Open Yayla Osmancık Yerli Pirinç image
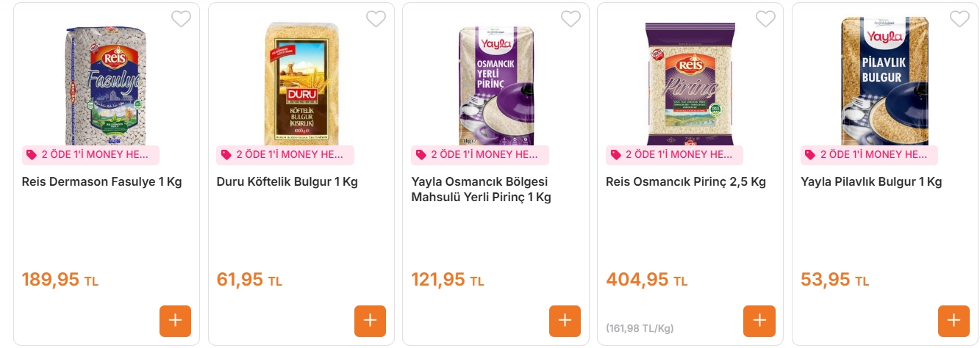 point(496,84)
